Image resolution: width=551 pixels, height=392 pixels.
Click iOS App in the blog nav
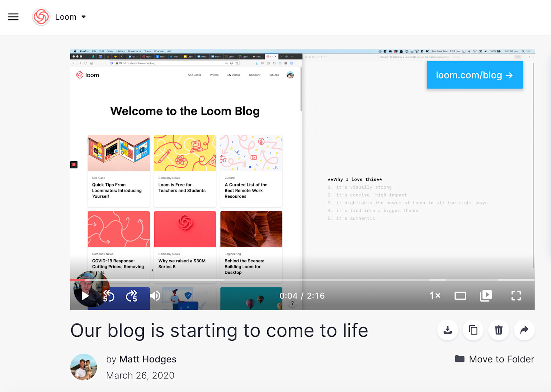click(x=274, y=75)
